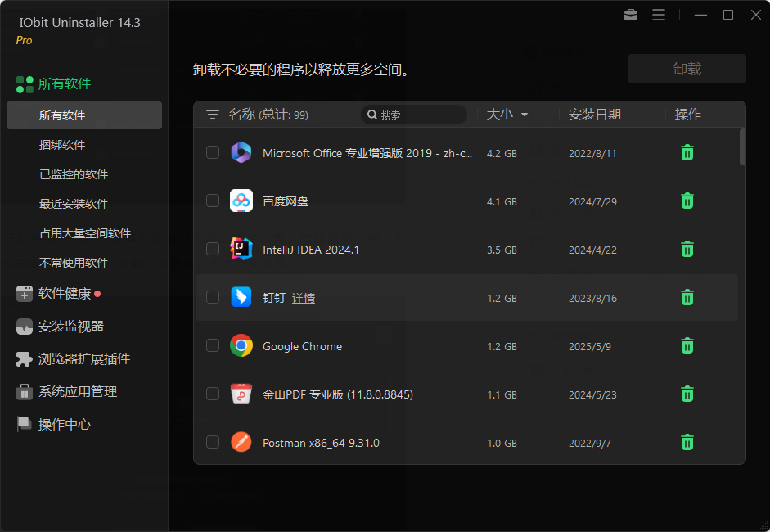Click the Postman app icon
This screenshot has width=770, height=532.
coord(241,442)
